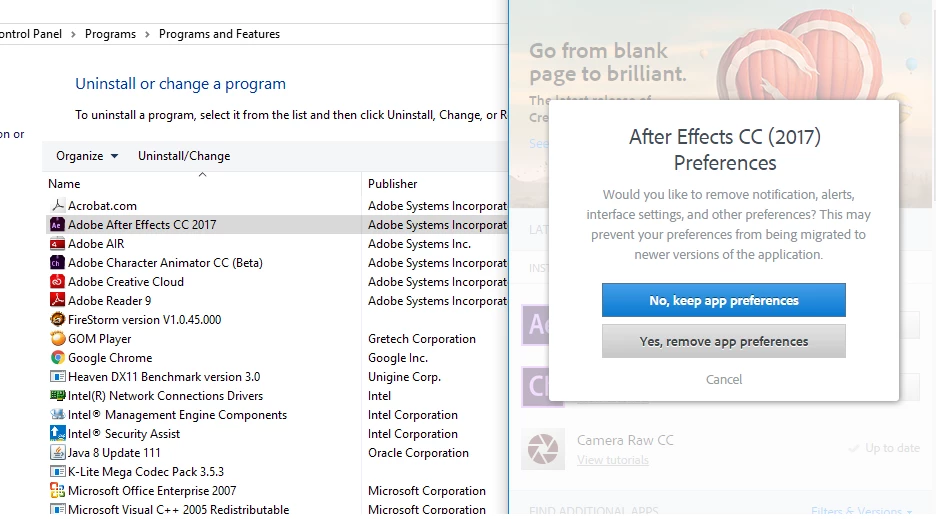Click the Camera Raw CC app icon

tap(543, 449)
